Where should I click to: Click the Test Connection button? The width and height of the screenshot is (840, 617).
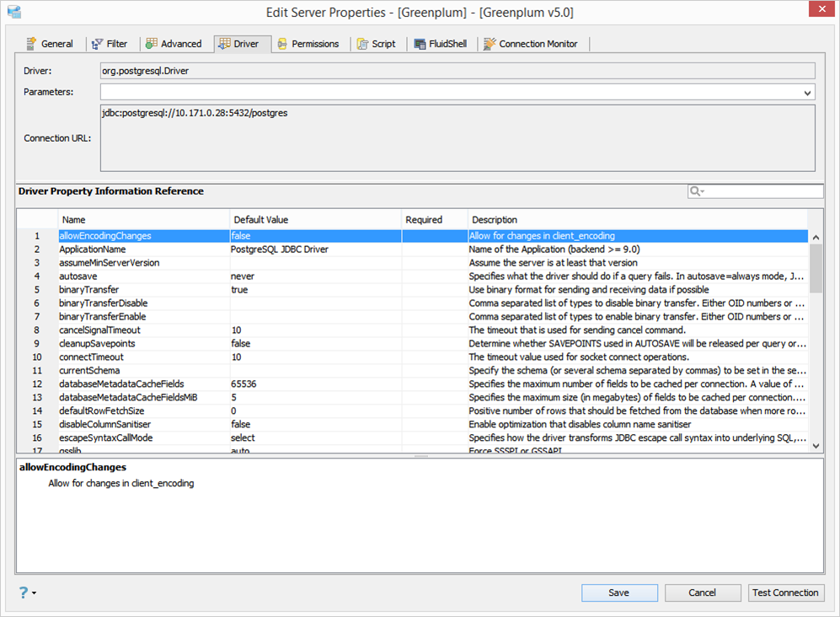pyautogui.click(x=785, y=593)
